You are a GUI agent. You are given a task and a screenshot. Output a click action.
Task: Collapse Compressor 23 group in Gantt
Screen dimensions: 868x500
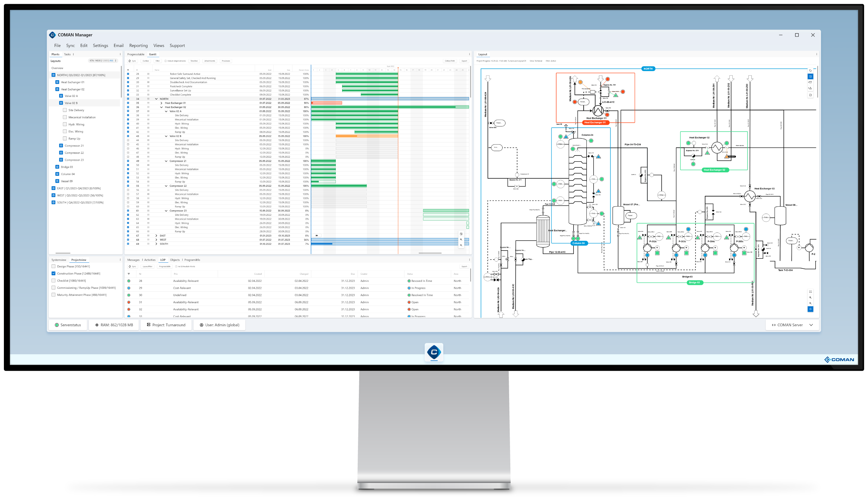point(166,211)
